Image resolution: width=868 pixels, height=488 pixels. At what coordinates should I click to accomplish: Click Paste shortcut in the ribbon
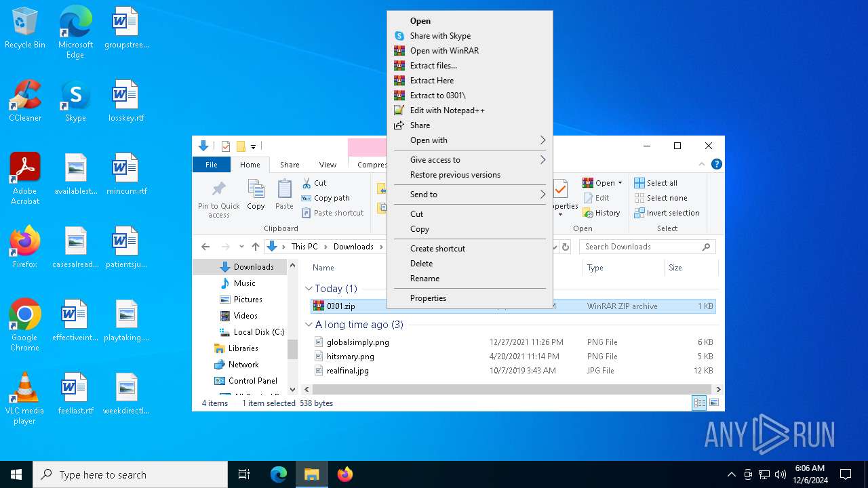click(332, 213)
